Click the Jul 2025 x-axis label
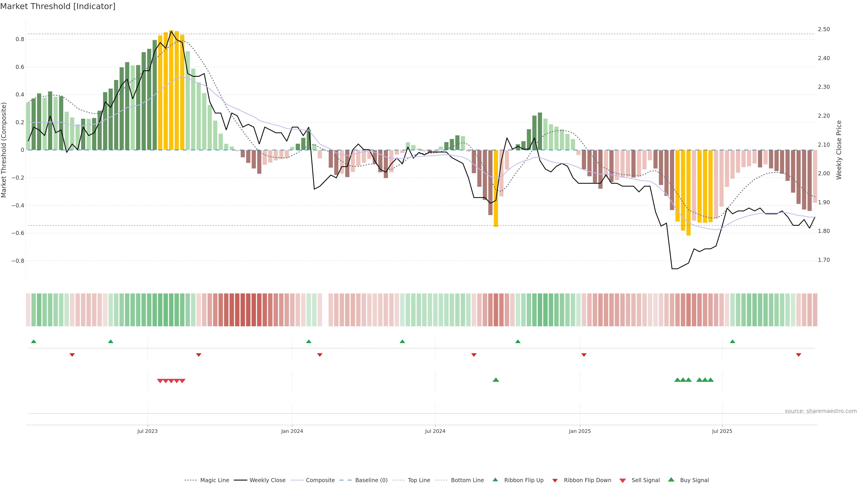 point(722,431)
